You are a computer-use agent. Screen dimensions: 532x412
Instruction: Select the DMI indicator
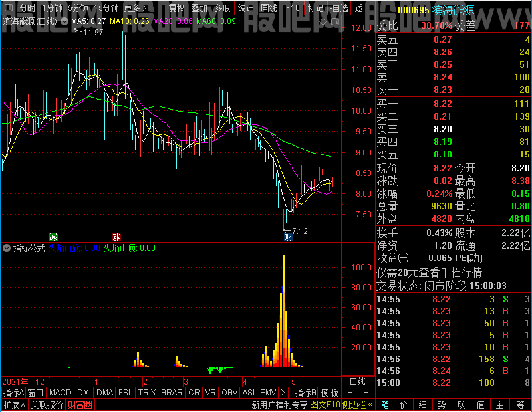84,393
